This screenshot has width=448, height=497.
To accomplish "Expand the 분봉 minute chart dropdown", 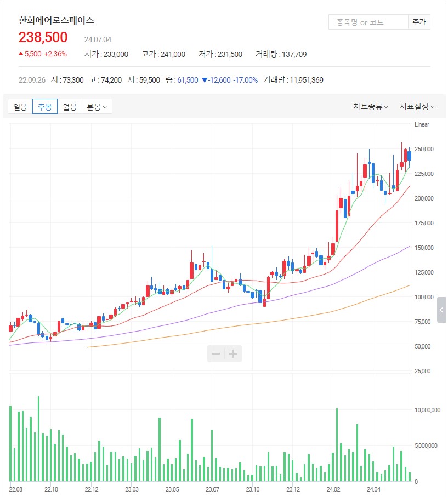I will [x=97, y=107].
